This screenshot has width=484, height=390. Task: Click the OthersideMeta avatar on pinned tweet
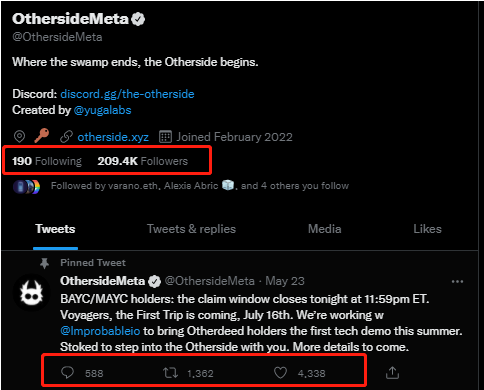coord(32,293)
